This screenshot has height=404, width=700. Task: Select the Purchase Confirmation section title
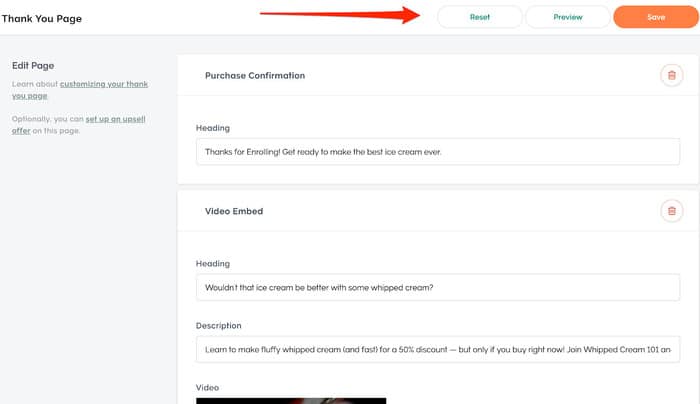(x=255, y=75)
